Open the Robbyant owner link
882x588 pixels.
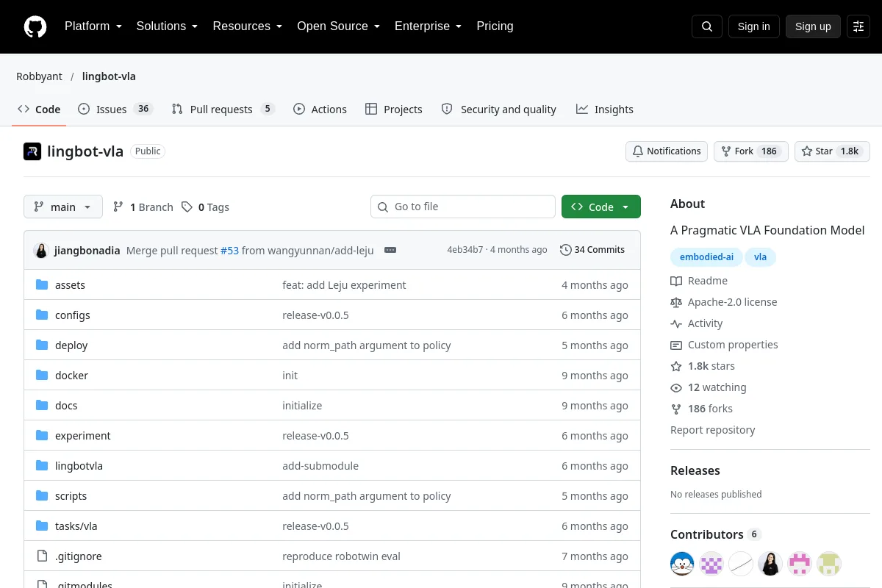pos(40,76)
